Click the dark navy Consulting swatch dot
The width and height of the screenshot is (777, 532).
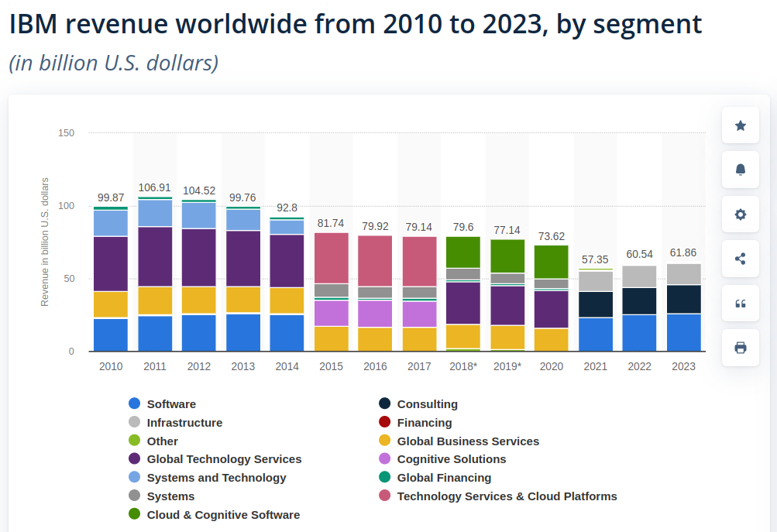point(384,403)
